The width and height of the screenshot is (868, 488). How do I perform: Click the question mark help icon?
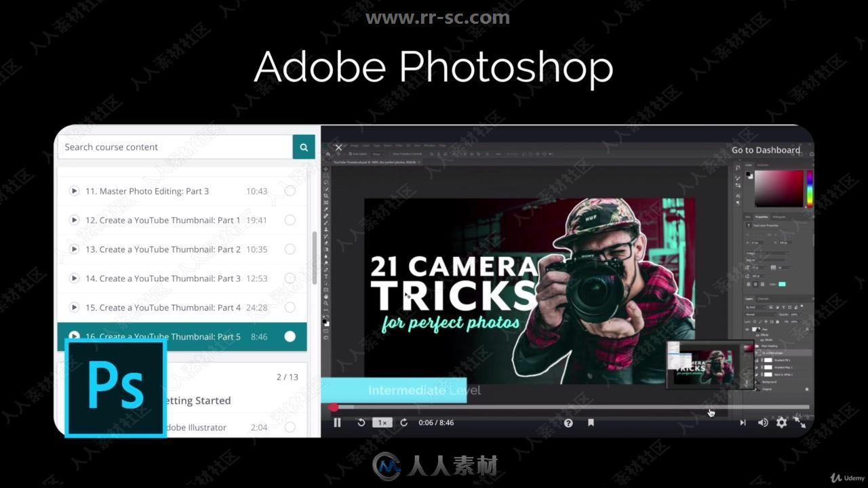(x=568, y=422)
